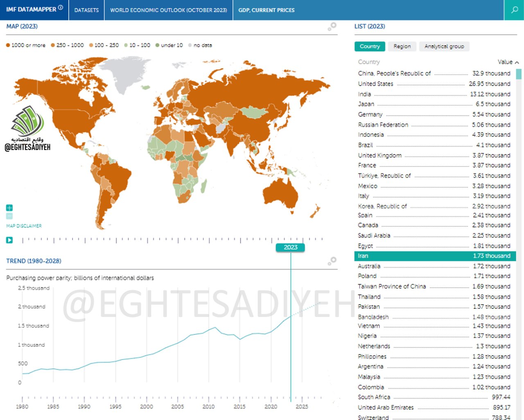Open the Map Disclaimer link
524x420 pixels.
coord(24,226)
